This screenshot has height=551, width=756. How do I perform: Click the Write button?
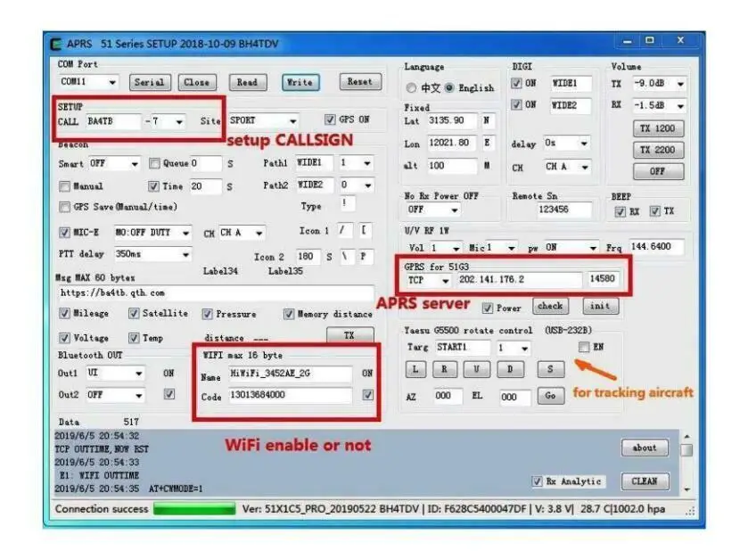point(300,82)
